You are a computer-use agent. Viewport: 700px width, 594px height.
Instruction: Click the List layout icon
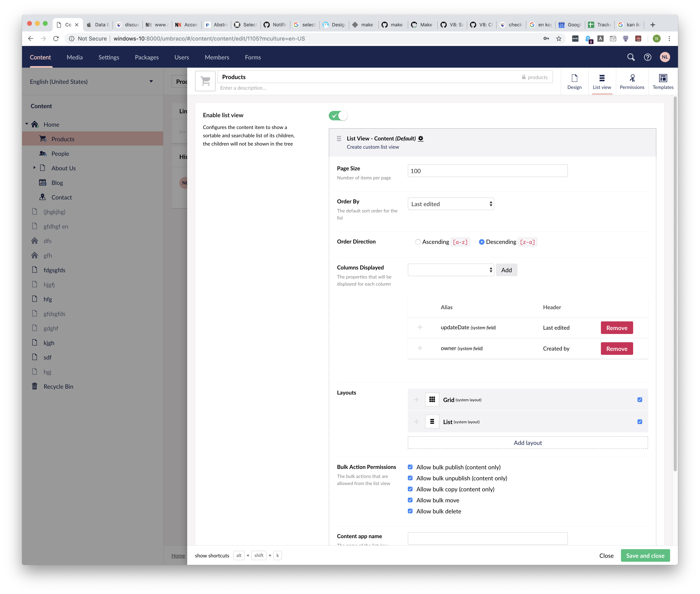(x=432, y=422)
